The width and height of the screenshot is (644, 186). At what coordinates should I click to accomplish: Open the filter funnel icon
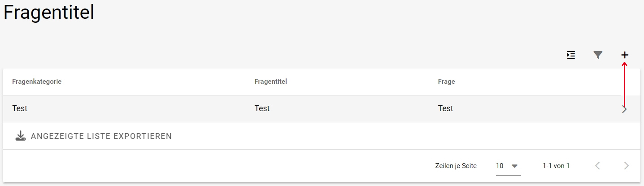click(x=598, y=55)
